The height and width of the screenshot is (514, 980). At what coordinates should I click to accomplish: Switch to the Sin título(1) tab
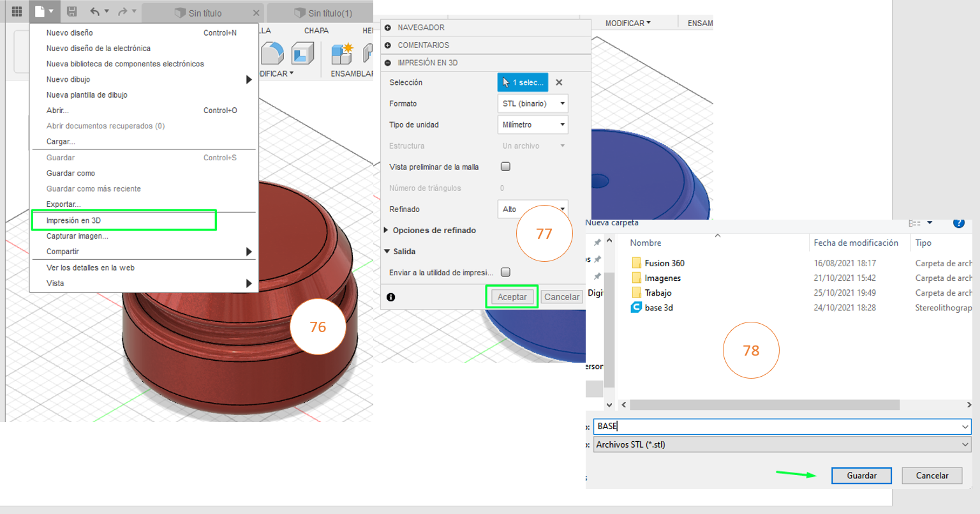coord(323,13)
